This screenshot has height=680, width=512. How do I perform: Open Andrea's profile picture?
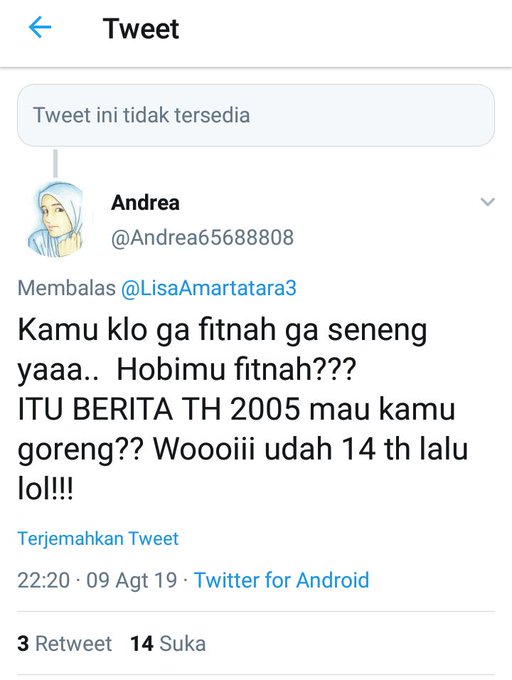pos(56,219)
